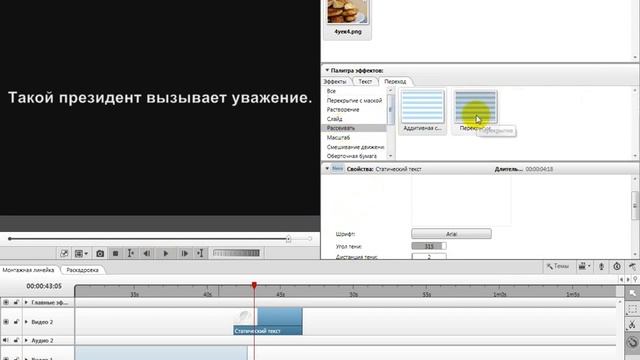Expand the Видео 2 track
640x360 pixels.
(26, 322)
